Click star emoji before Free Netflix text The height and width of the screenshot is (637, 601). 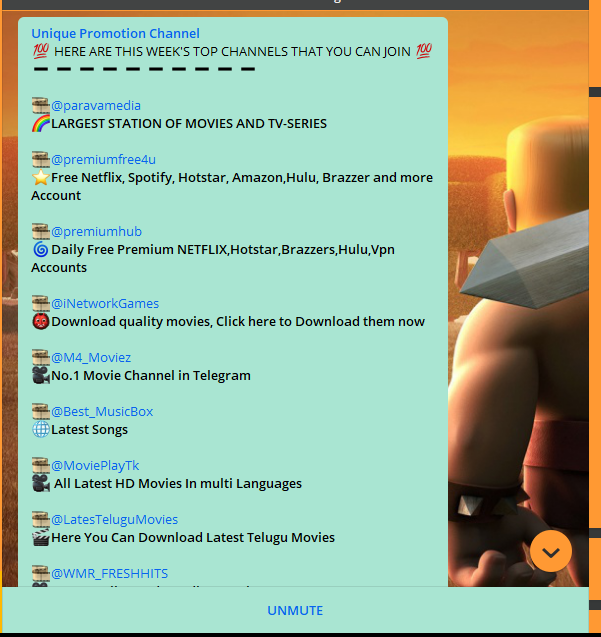[41, 178]
